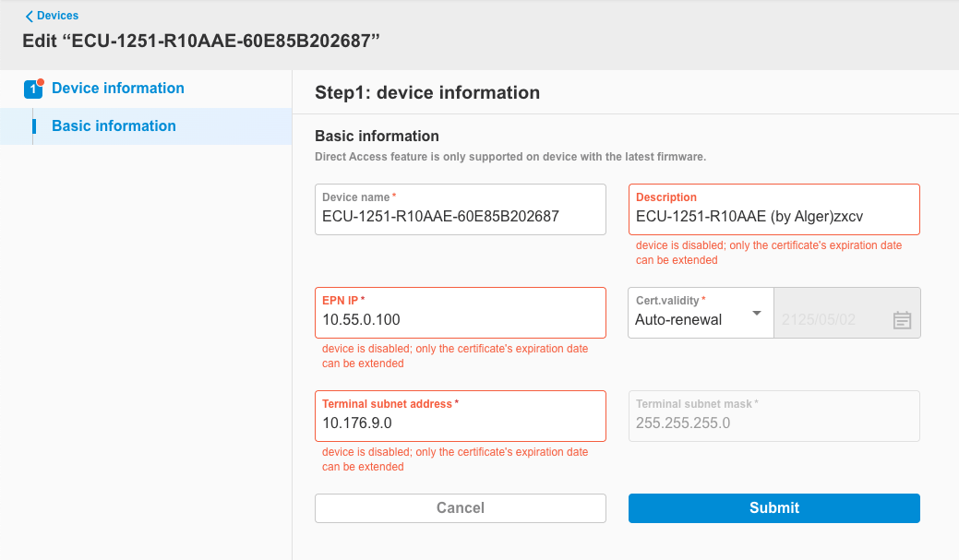This screenshot has width=959, height=560.
Task: Click the red notification dot on step indicator
Action: (x=42, y=81)
